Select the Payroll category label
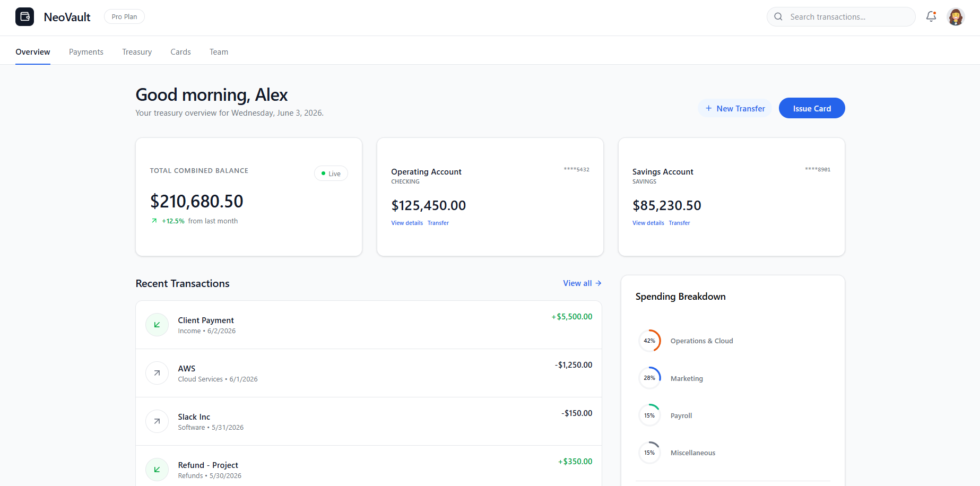 (681, 415)
